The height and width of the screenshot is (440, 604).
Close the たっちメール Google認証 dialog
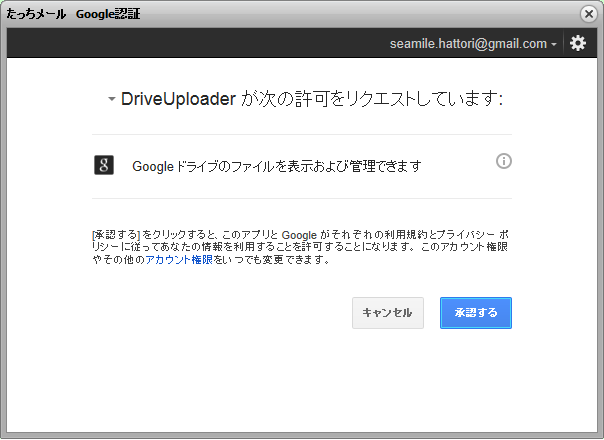[x=589, y=14]
